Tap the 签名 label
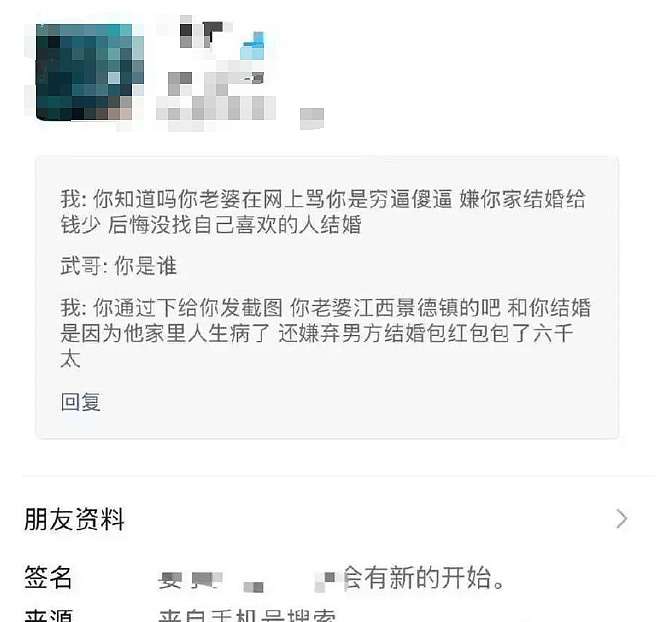Image resolution: width=665 pixels, height=622 pixels. (48, 577)
